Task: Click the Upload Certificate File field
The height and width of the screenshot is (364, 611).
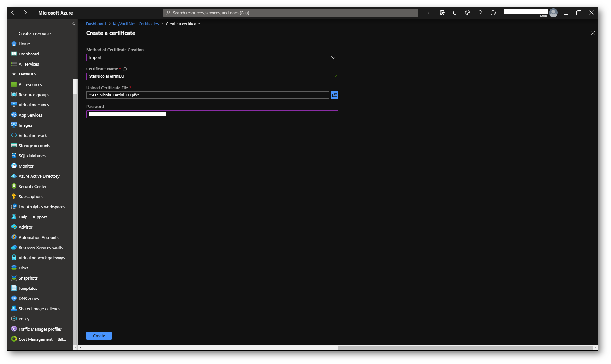Action: point(208,95)
